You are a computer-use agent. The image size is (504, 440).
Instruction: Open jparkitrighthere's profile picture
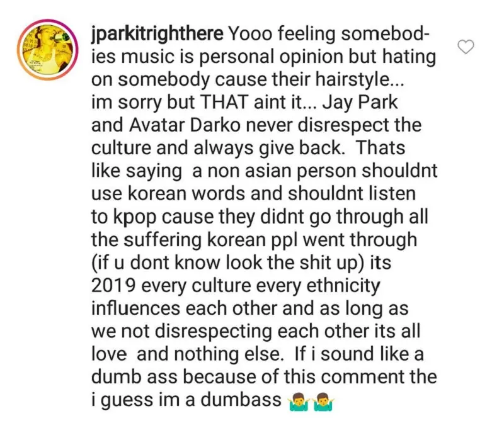click(x=48, y=50)
